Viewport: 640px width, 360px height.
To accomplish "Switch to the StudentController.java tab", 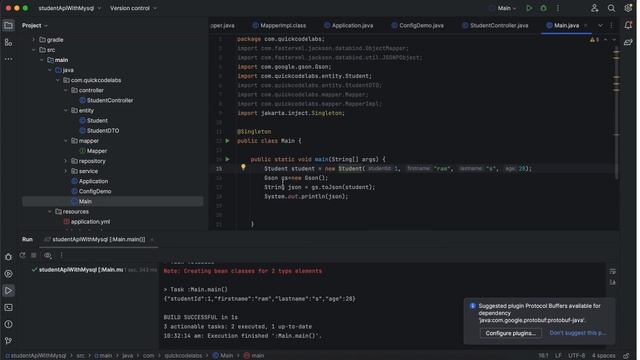I will 497,25.
